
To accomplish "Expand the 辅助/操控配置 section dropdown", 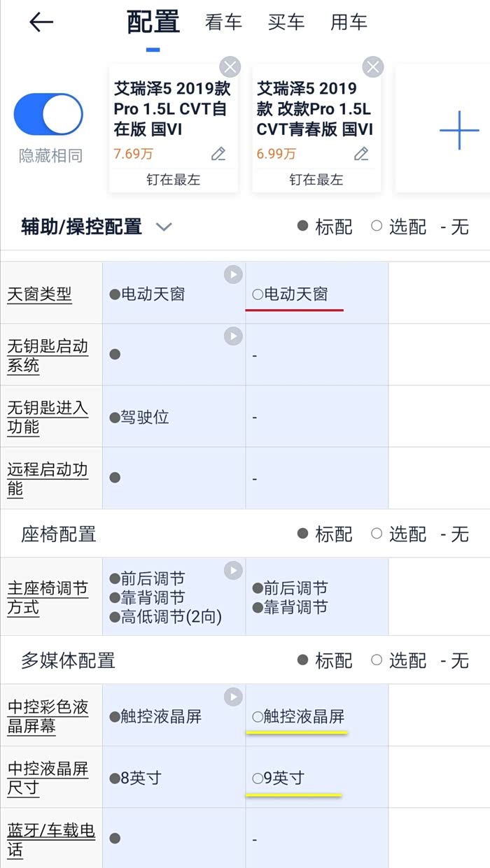I will click(x=164, y=227).
